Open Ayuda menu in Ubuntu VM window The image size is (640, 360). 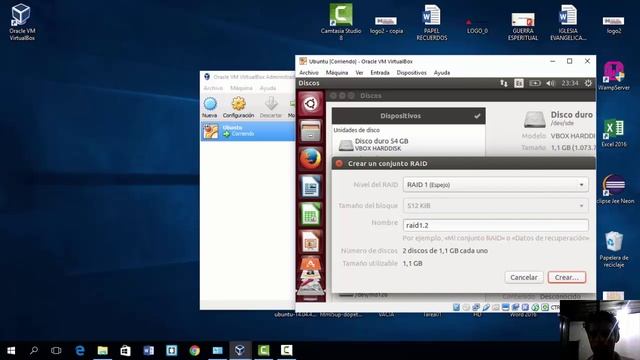442,73
